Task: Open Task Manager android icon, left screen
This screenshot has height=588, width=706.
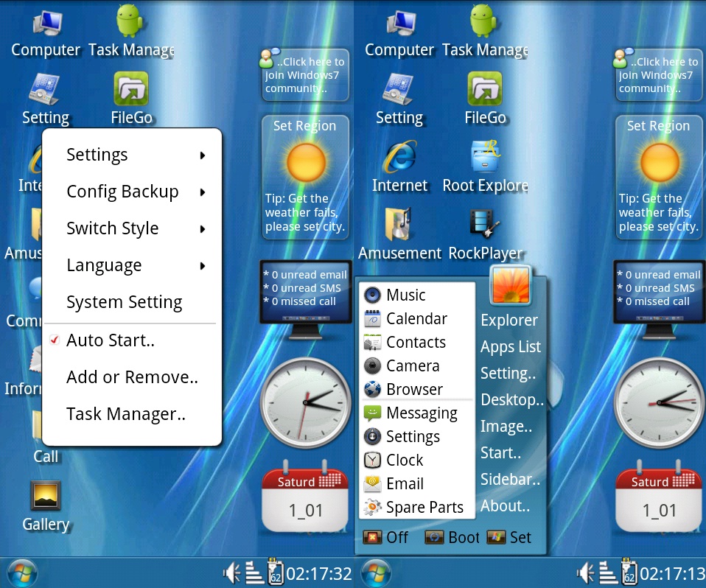Action: click(x=130, y=21)
